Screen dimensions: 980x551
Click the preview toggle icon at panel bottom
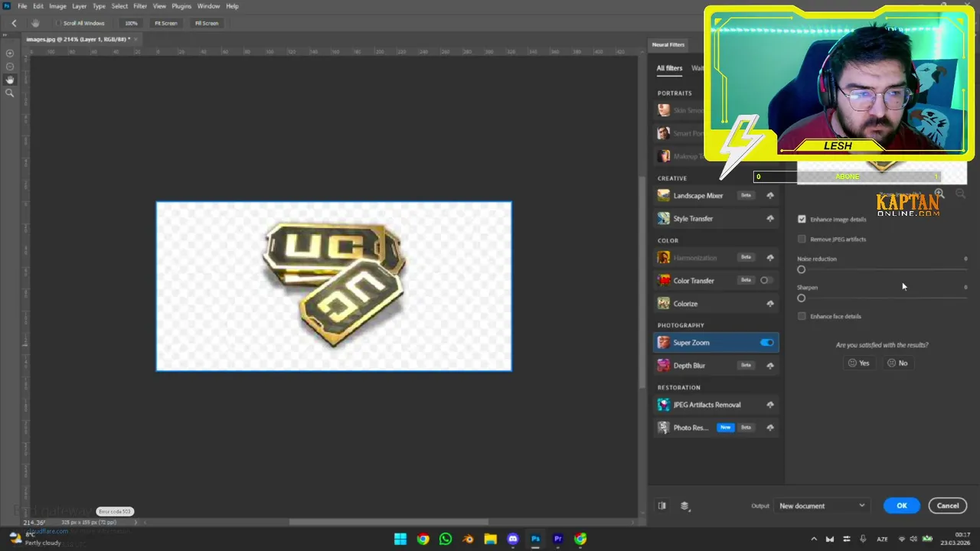pos(662,506)
